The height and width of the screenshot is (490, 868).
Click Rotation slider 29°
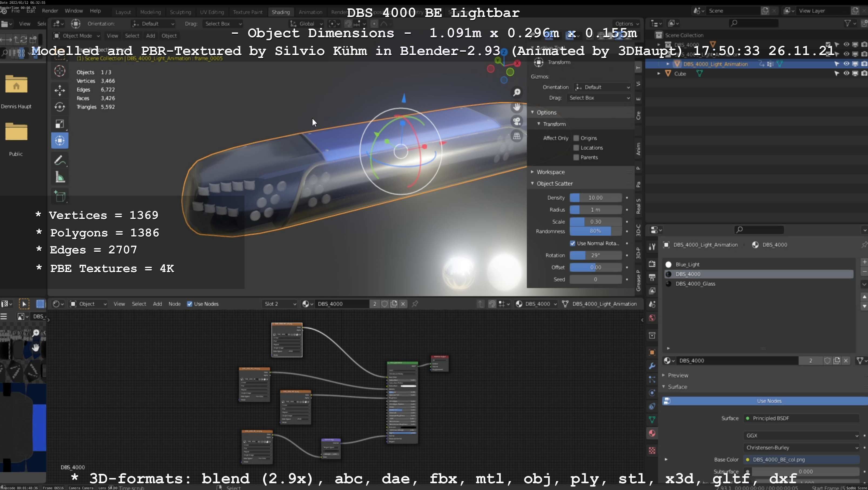point(595,255)
